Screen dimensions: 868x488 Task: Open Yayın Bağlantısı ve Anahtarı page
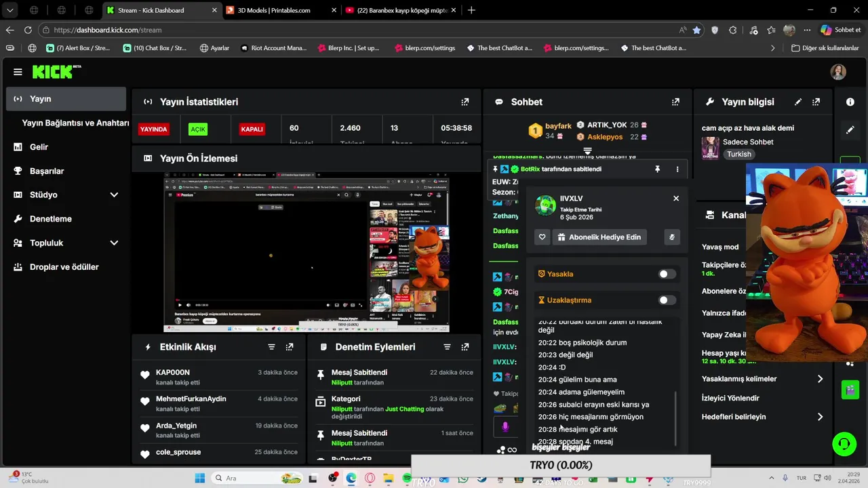75,123
